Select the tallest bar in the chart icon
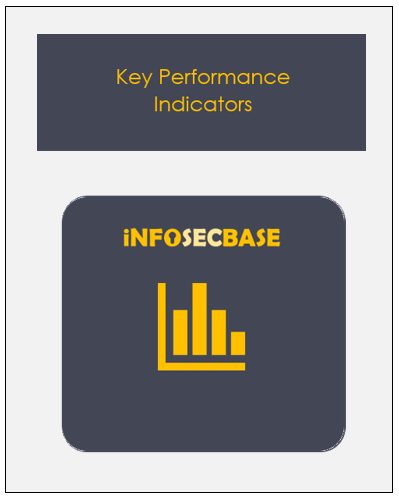The image size is (399, 499). click(199, 319)
